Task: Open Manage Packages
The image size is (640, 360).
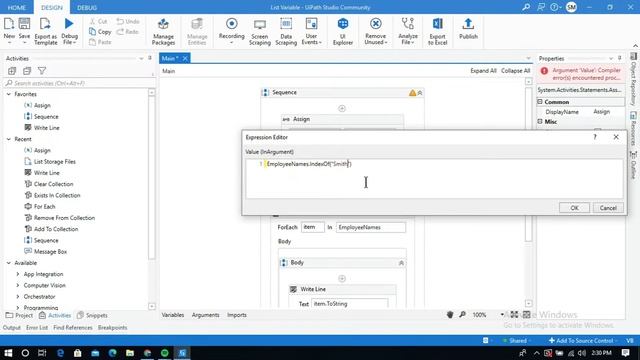Action: pyautogui.click(x=163, y=31)
